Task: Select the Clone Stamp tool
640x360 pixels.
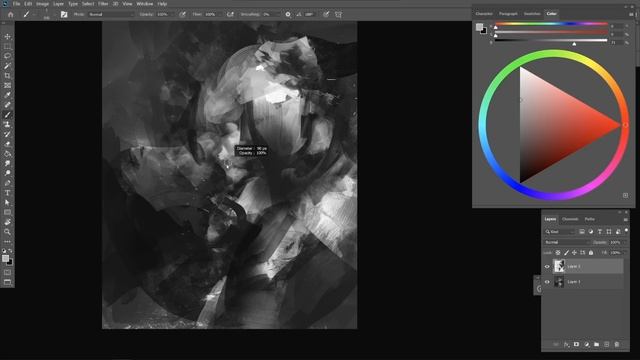Action: [7, 124]
